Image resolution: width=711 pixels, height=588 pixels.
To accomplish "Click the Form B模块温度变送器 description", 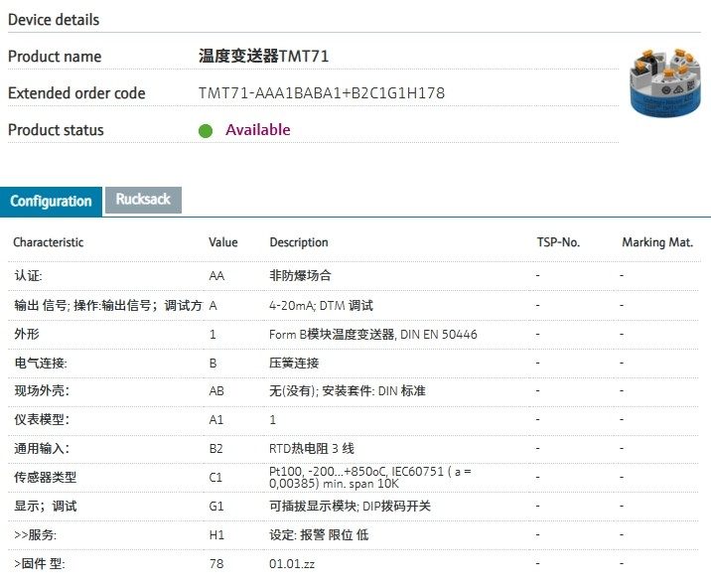I will click(372, 334).
